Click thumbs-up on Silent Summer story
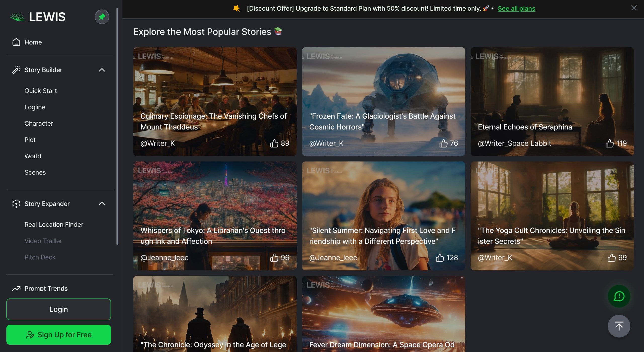Image resolution: width=644 pixels, height=352 pixels. (x=440, y=258)
